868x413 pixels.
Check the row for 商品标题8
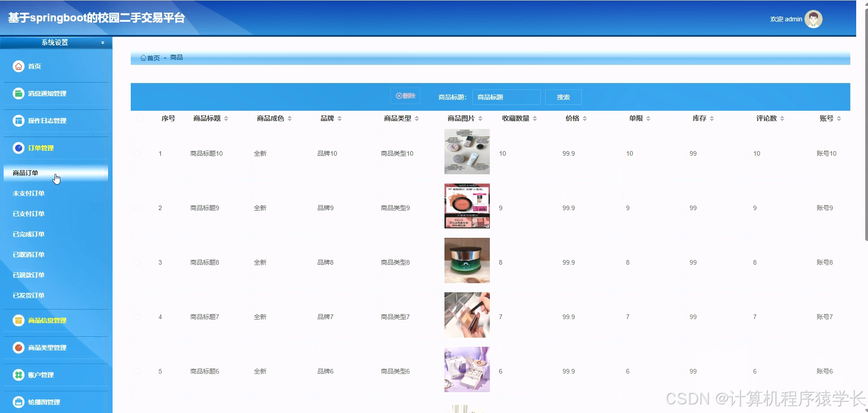click(x=137, y=262)
